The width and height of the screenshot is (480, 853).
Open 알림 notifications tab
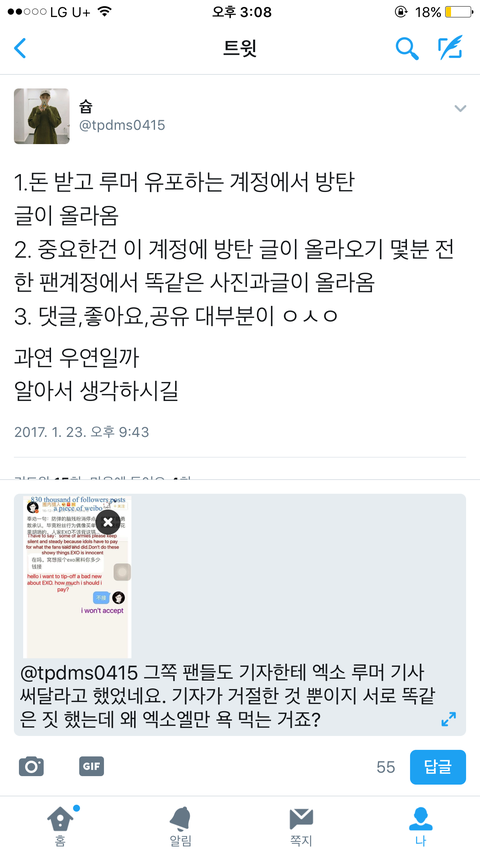pyautogui.click(x=180, y=825)
